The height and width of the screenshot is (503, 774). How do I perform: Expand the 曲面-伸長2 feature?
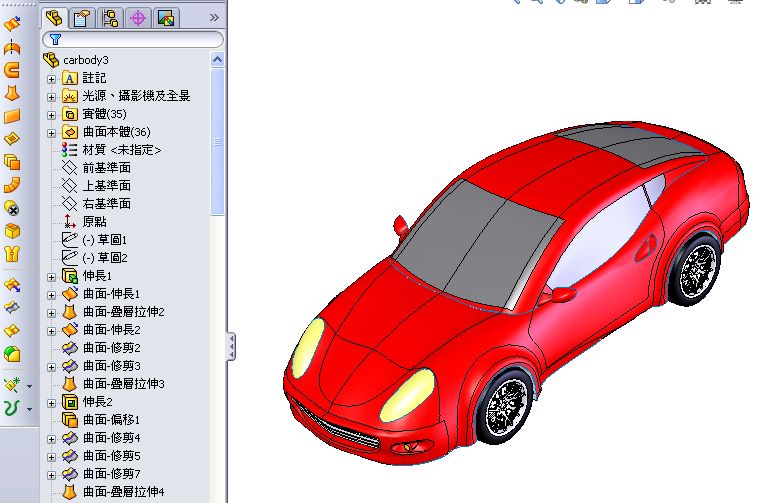click(51, 331)
